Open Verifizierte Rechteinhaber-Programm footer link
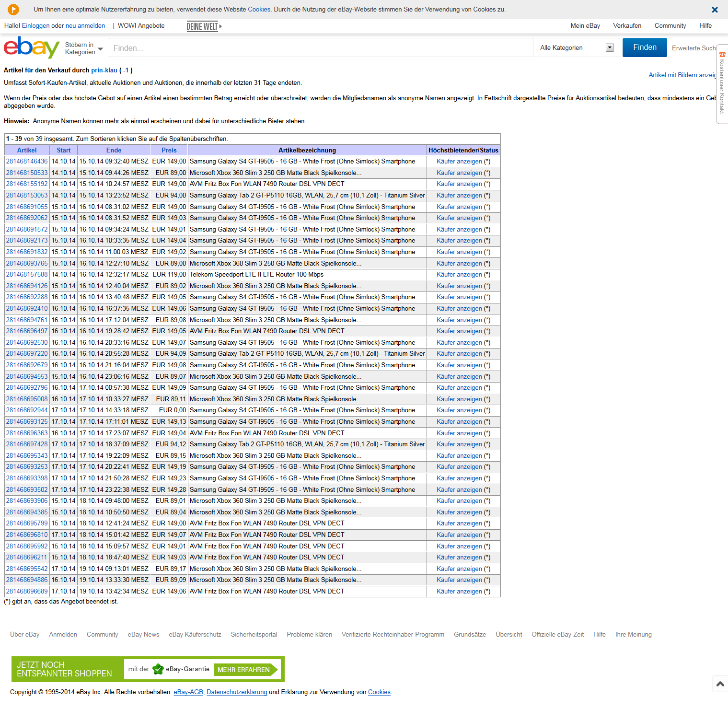Screen dimensions: 728x721 393,635
